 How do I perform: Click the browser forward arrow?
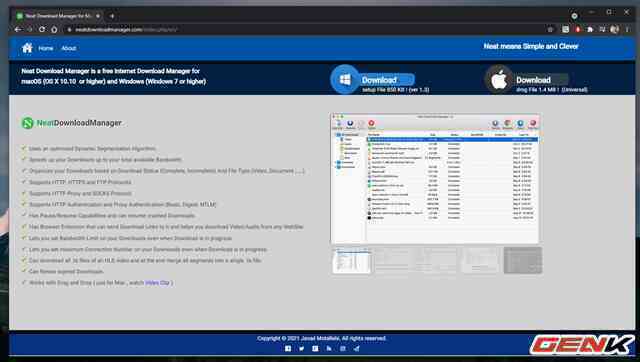[30, 29]
